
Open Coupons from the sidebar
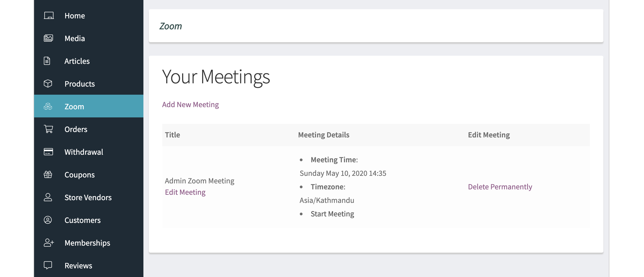point(89,175)
